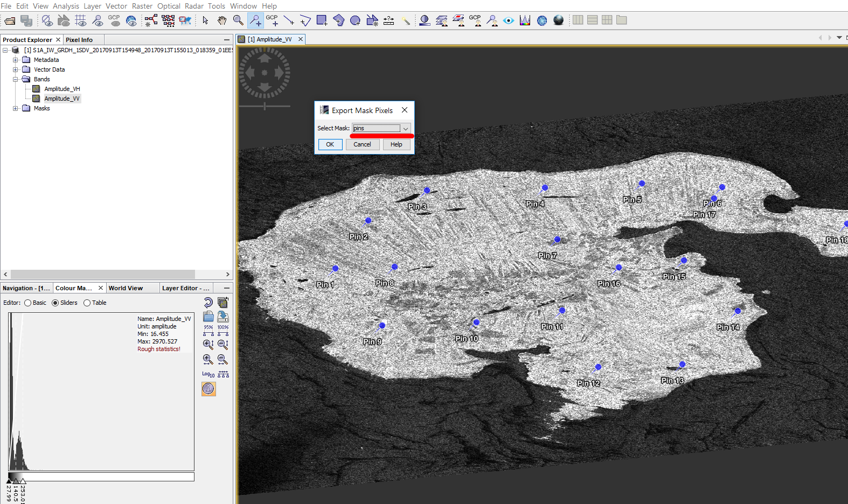
Task: Open the spectrum view icon
Action: 525,20
